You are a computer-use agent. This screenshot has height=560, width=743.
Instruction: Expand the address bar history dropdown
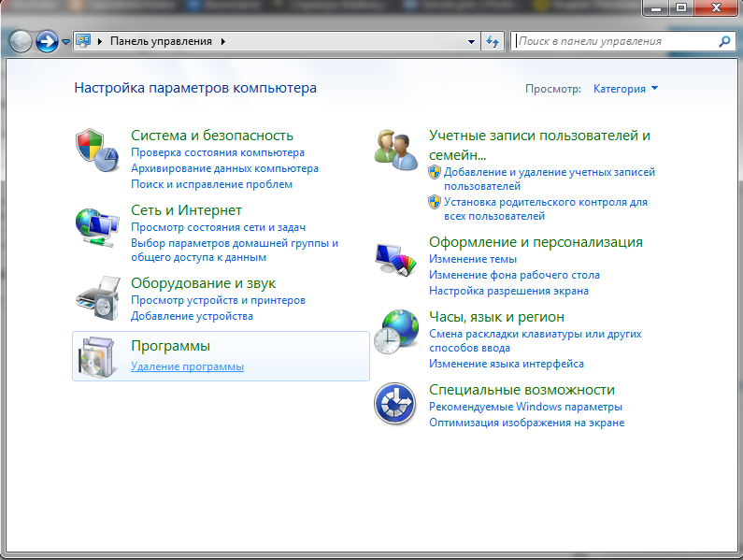[471, 42]
